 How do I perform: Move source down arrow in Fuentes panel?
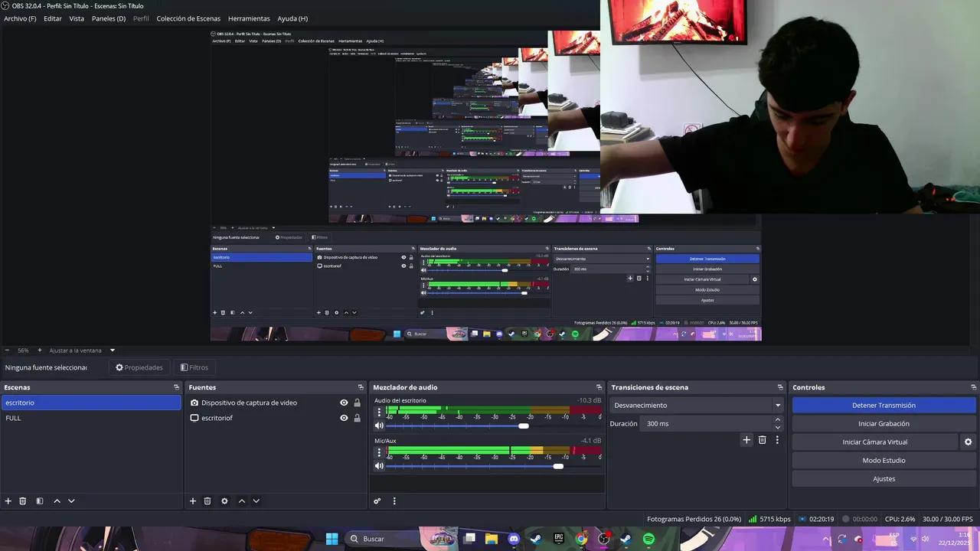(x=256, y=501)
